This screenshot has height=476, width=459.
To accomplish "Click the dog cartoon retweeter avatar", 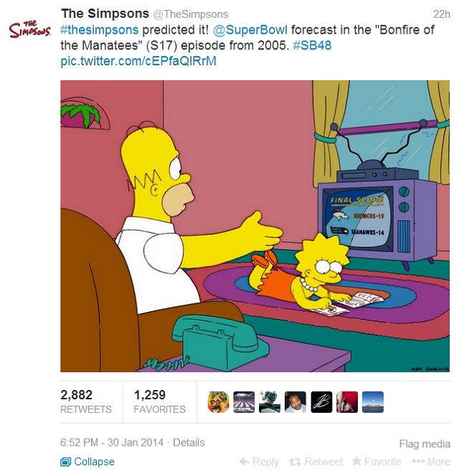I will click(218, 402).
